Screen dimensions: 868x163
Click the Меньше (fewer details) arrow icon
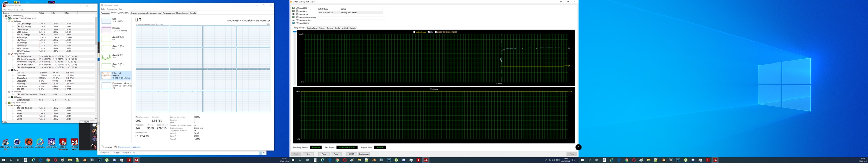point(102,147)
